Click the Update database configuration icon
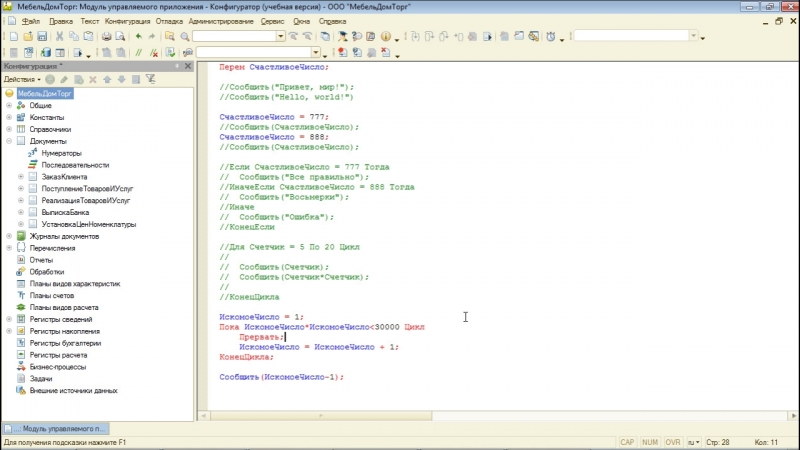The height and width of the screenshot is (450, 800). (x=45, y=53)
